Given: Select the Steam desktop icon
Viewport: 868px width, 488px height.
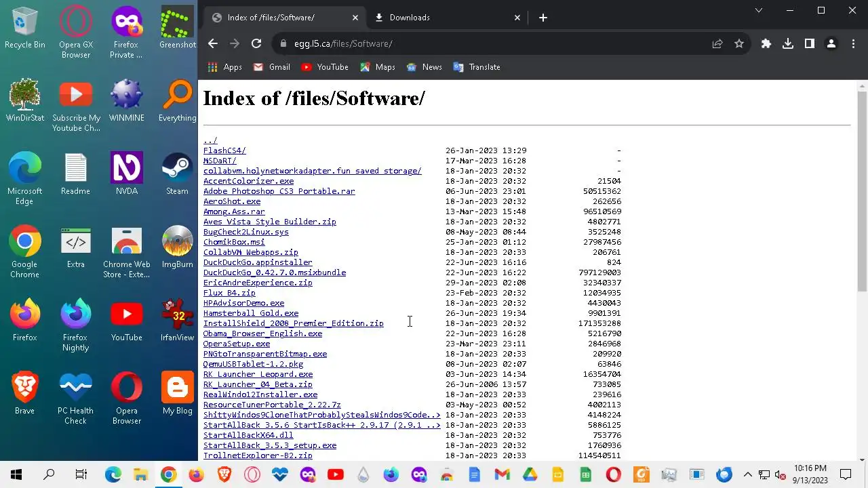Looking at the screenshot, I should click(178, 174).
